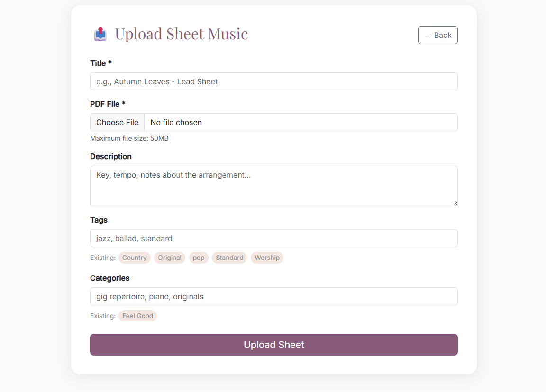Click the Tags input field
The width and height of the screenshot is (546, 392).
(x=274, y=238)
